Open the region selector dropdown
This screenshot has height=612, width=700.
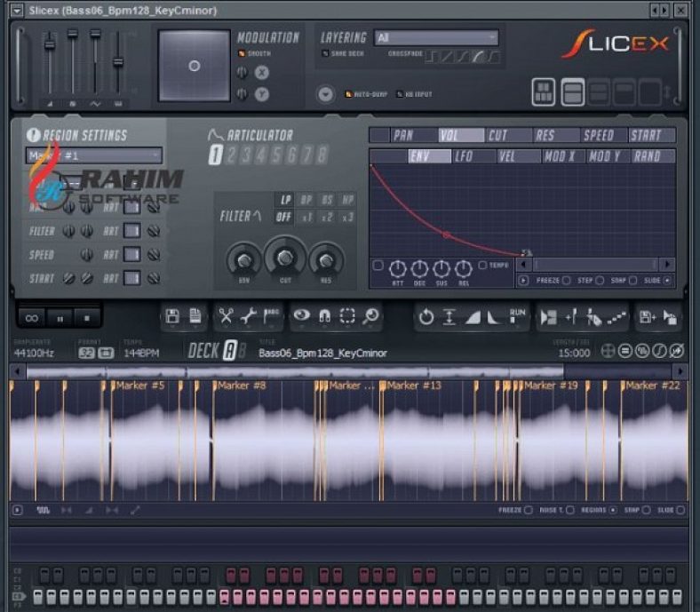pos(94,155)
